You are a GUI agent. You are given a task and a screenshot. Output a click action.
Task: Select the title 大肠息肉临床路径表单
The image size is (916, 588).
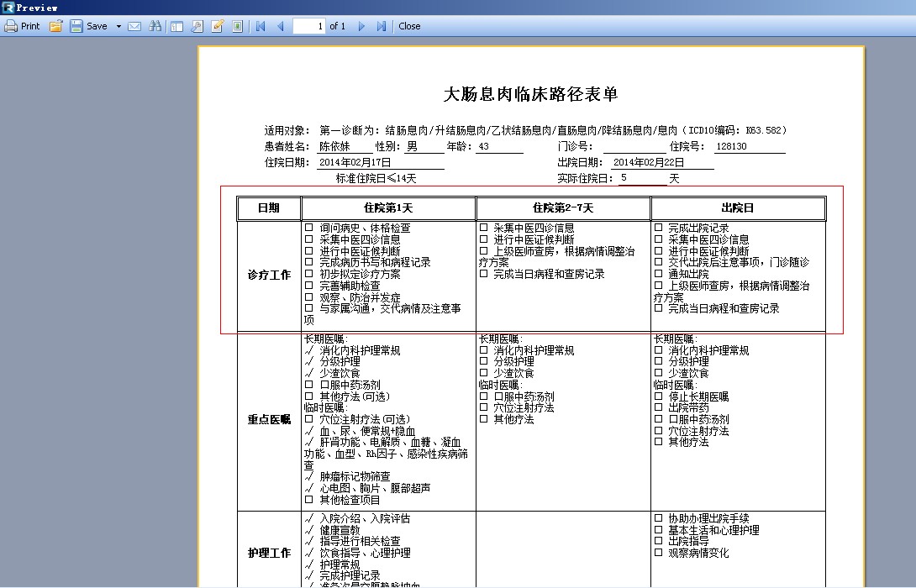coord(530,94)
